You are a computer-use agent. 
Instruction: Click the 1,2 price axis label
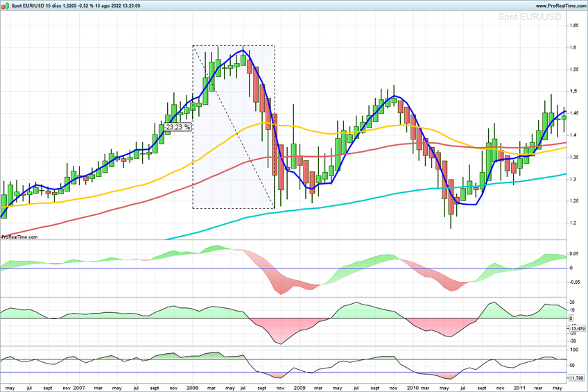573,223
